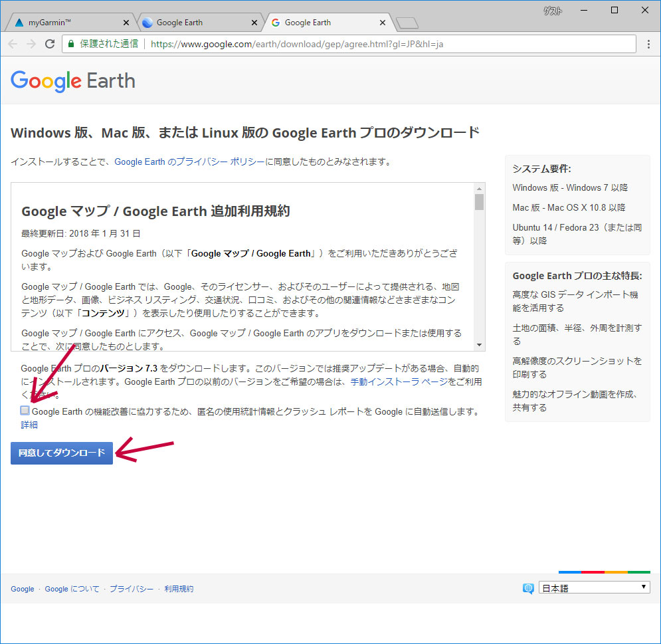The image size is (661, 644).
Task: Click the システム要件: heading
Action: tap(541, 169)
